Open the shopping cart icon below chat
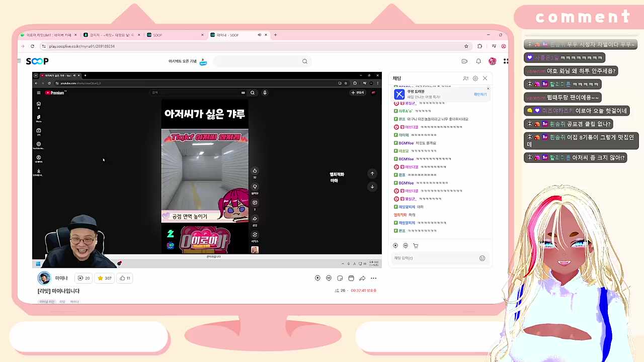644x362 pixels. [416, 246]
